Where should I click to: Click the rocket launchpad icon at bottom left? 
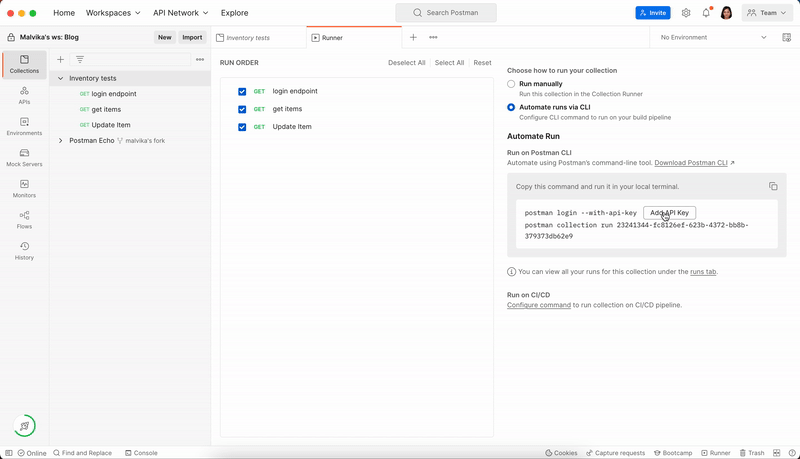pyautogui.click(x=24, y=426)
